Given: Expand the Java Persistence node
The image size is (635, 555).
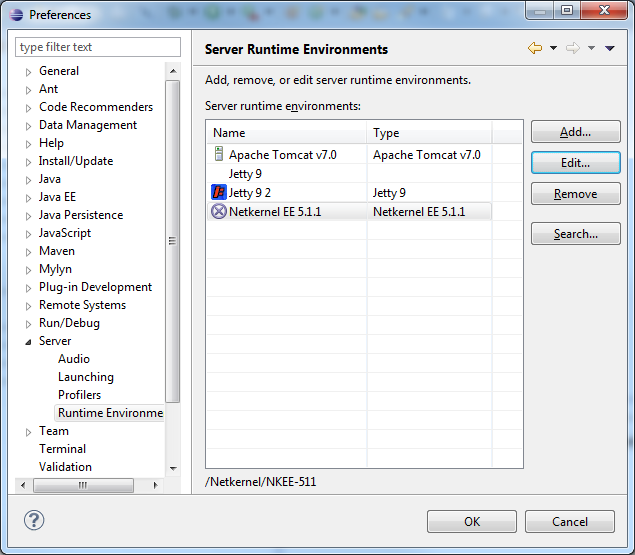Looking at the screenshot, I should tap(28, 216).
